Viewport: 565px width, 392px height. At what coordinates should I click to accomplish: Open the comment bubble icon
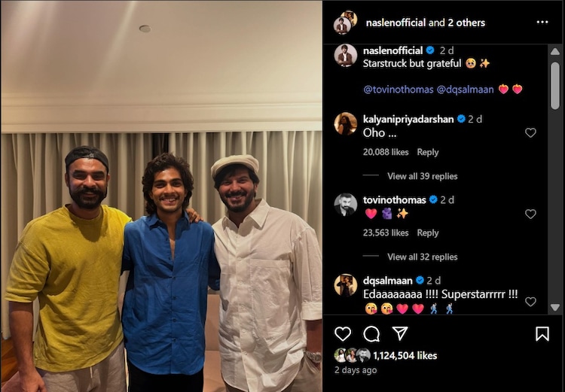[371, 334]
